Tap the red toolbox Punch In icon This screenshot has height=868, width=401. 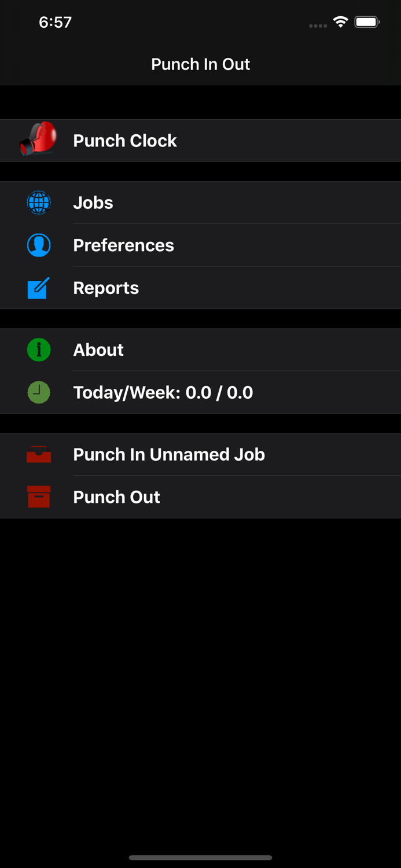(38, 454)
